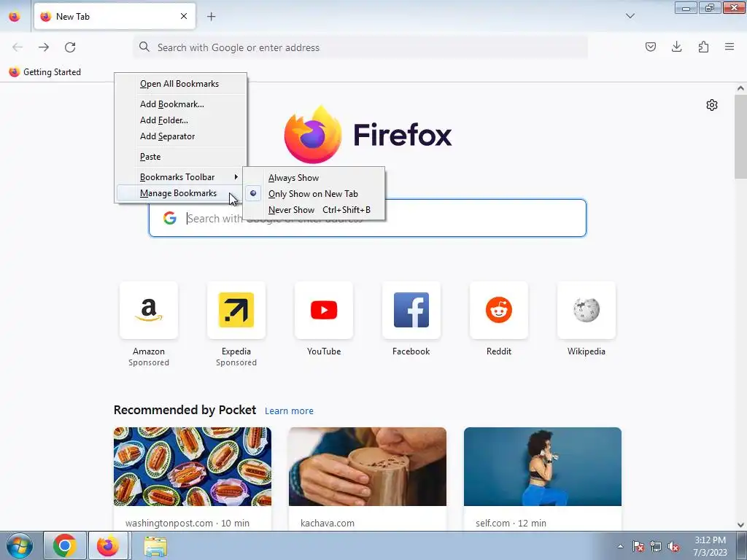Click the muted volume tray icon
The height and width of the screenshot is (560, 747).
pyautogui.click(x=673, y=546)
